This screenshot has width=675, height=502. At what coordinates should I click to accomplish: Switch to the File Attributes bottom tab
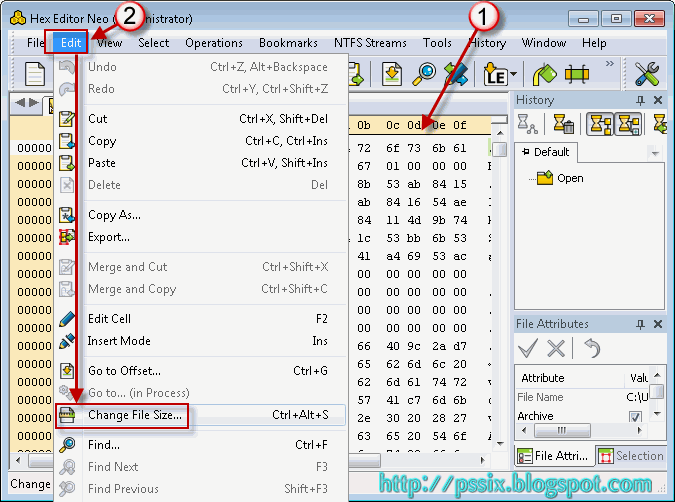[x=553, y=456]
